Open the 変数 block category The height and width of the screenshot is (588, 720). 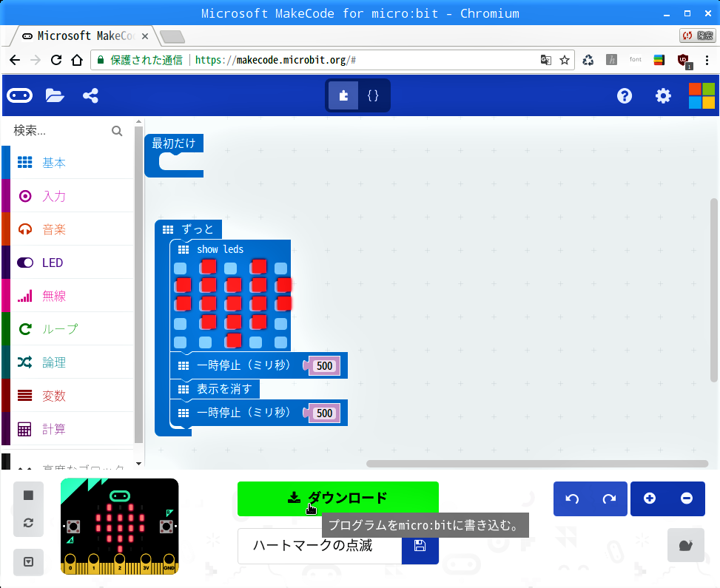click(68, 396)
